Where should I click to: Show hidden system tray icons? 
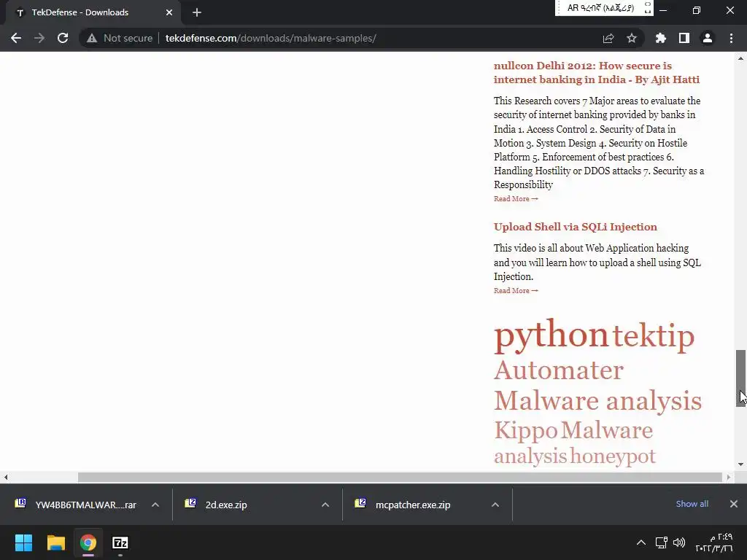pos(641,542)
